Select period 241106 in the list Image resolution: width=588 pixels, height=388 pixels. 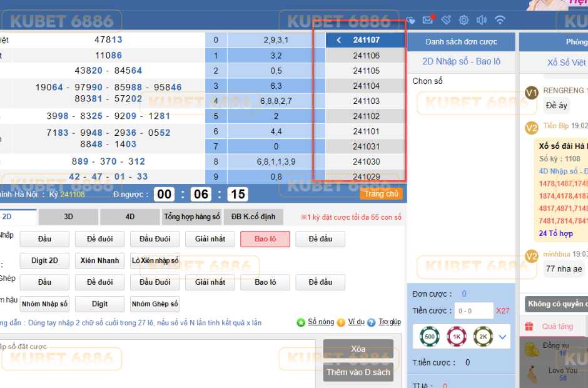point(366,56)
